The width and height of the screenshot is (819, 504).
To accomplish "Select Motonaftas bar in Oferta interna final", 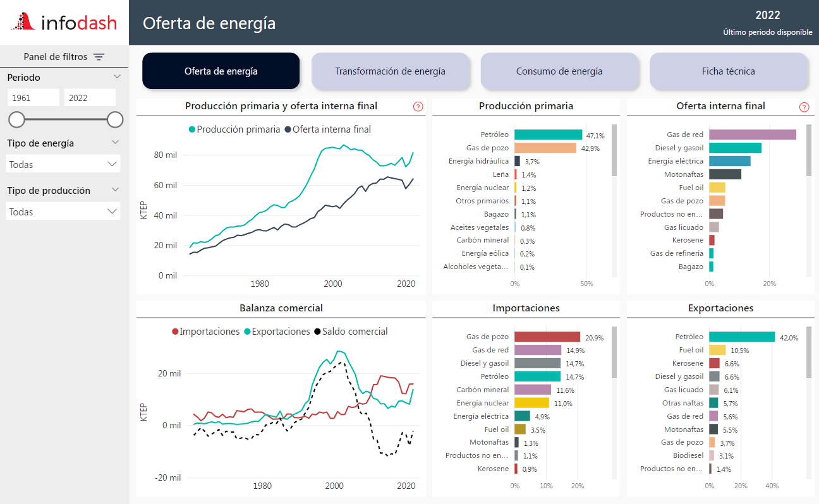I will pos(725,174).
